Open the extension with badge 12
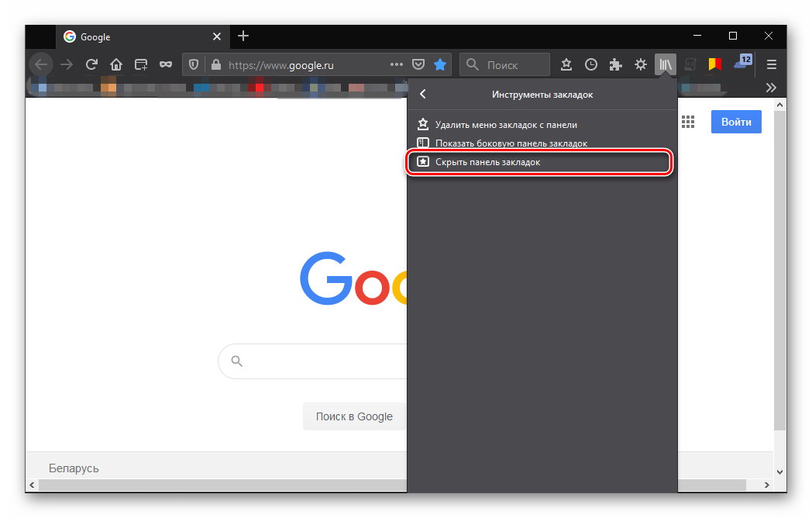 coord(743,62)
